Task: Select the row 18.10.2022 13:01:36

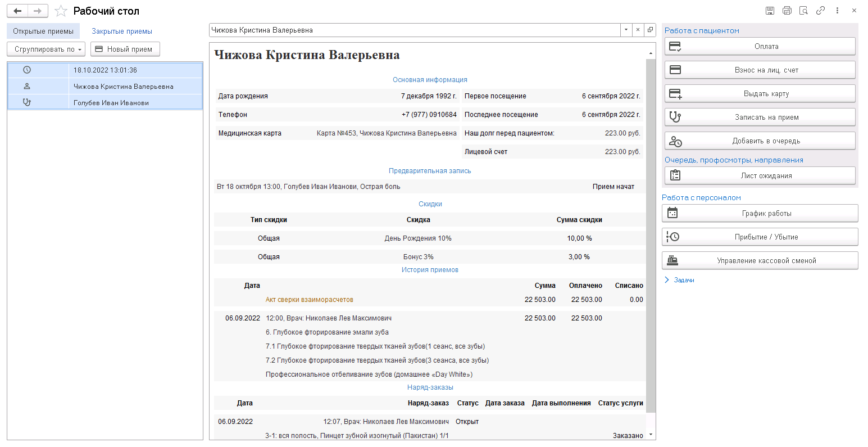Action: tap(105, 70)
